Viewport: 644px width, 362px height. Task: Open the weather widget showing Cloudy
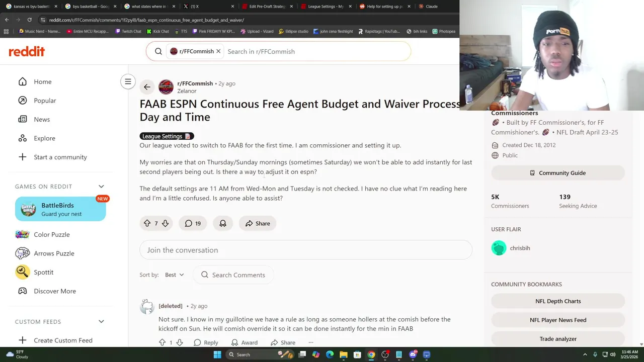point(18,354)
